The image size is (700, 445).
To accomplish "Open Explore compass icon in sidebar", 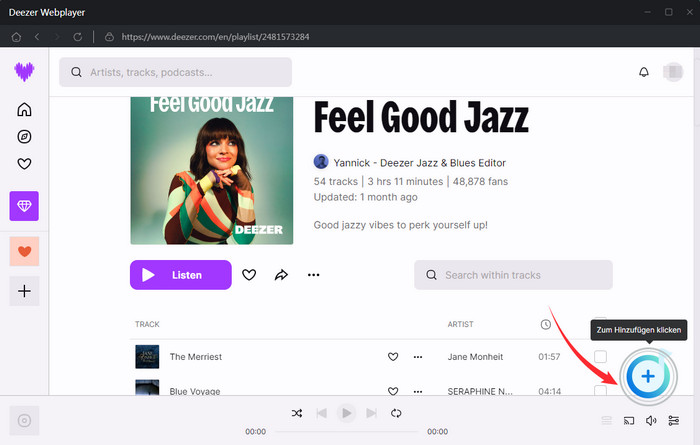I will coord(24,137).
